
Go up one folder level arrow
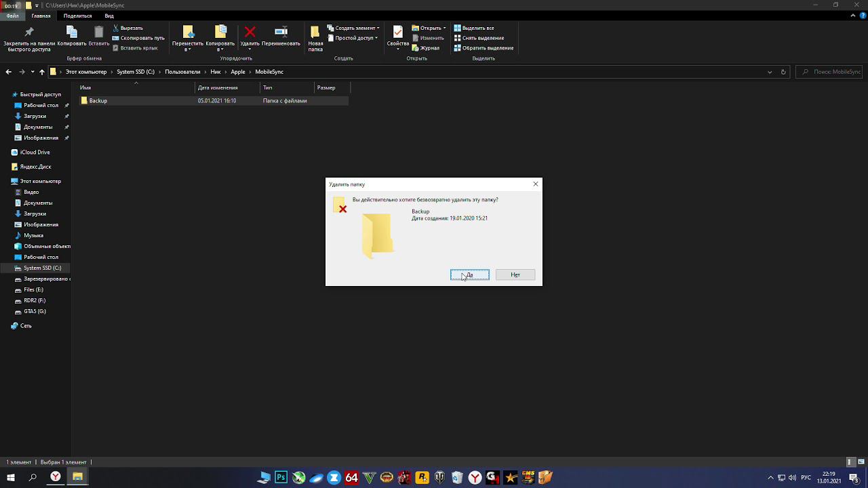[42, 72]
